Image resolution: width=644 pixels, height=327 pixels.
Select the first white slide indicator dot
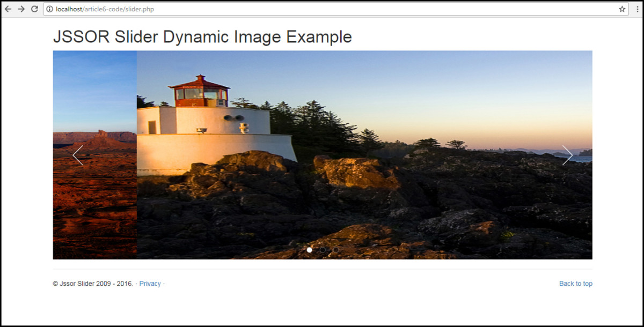[310, 249]
